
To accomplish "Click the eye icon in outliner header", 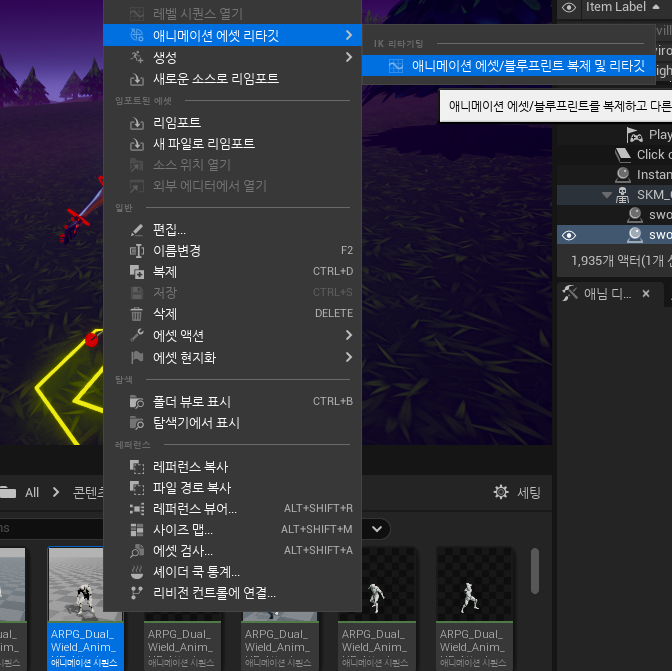I will tap(569, 7).
